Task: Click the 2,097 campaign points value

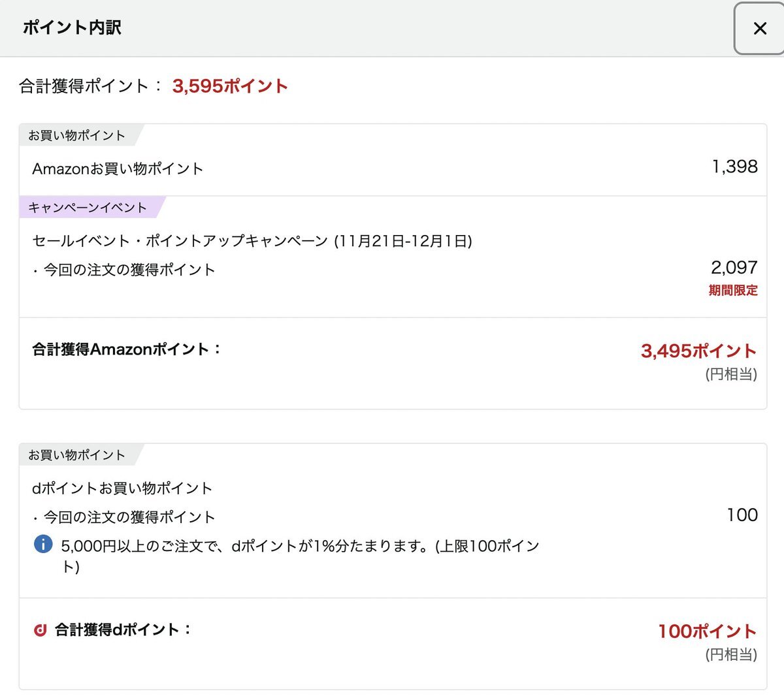Action: click(x=734, y=267)
